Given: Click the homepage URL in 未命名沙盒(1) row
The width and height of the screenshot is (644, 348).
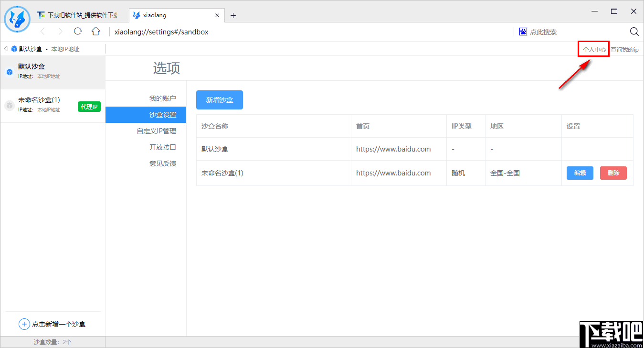Looking at the screenshot, I should click(393, 173).
